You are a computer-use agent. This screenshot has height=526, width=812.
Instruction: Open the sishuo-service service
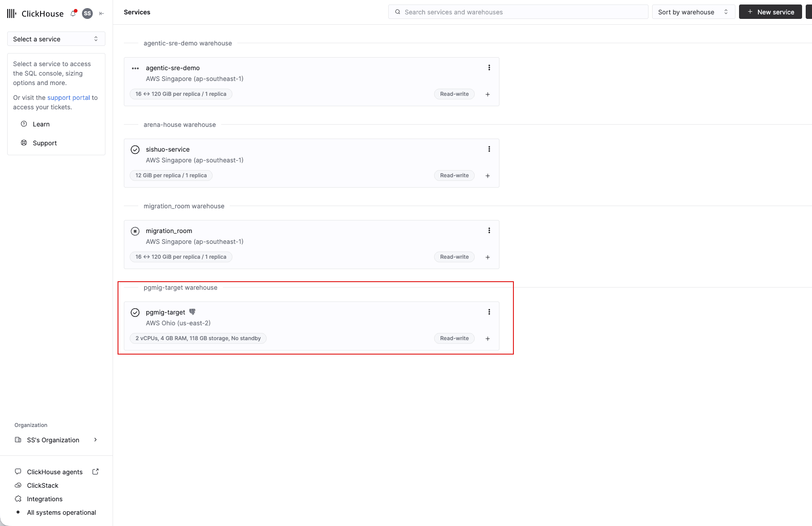tap(168, 149)
